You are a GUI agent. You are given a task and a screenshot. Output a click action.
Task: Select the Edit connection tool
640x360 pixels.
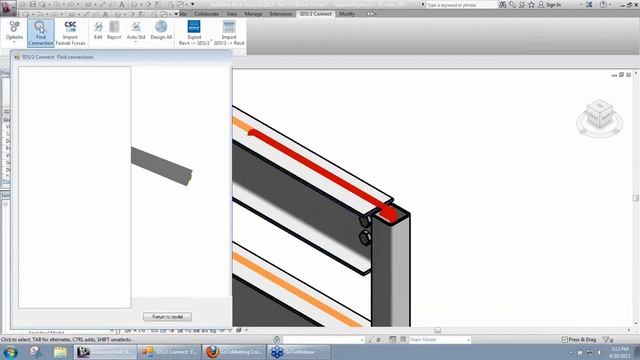coord(98,30)
